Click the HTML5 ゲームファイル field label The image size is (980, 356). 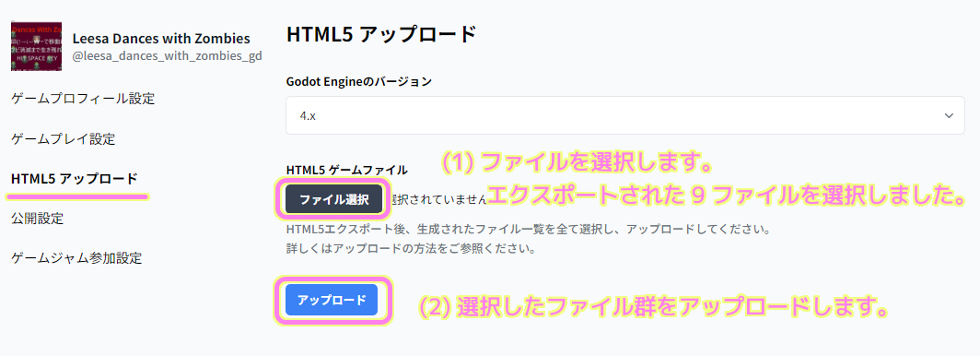pyautogui.click(x=347, y=170)
